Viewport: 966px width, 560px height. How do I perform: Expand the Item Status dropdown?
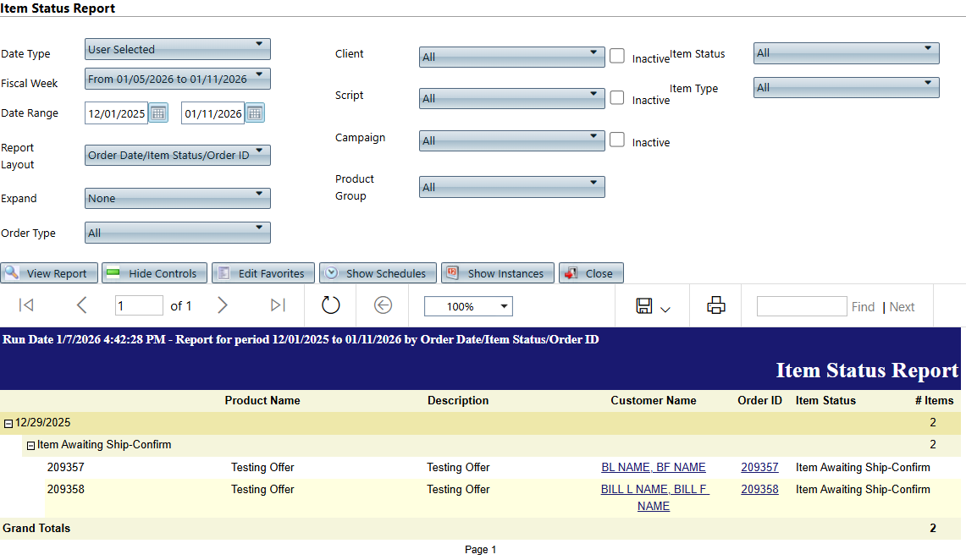click(x=846, y=53)
